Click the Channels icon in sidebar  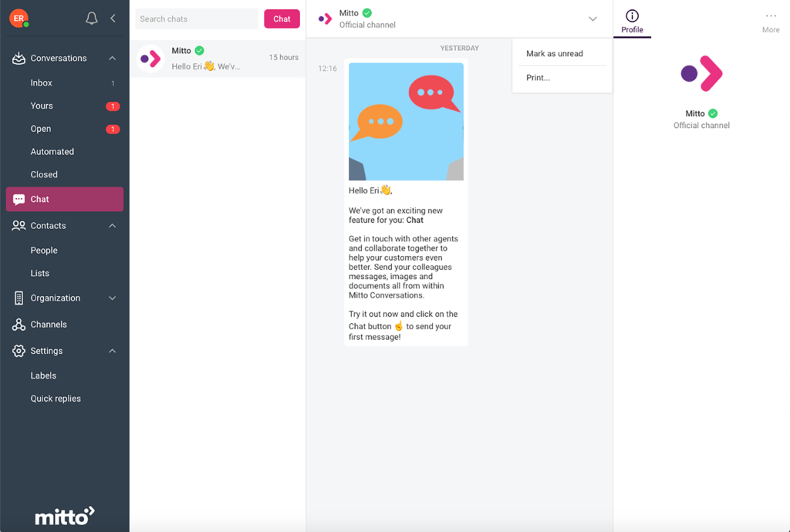[x=19, y=325]
